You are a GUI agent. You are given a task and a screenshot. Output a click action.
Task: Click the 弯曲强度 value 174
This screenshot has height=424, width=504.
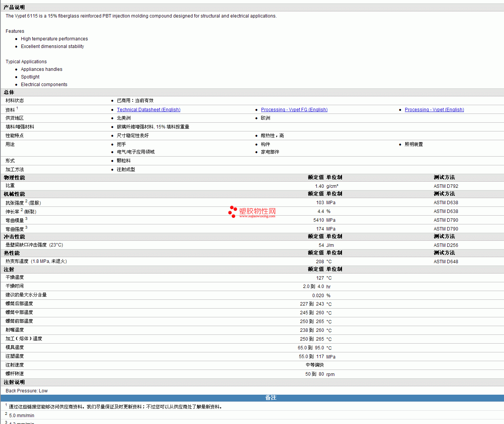coord(320,229)
